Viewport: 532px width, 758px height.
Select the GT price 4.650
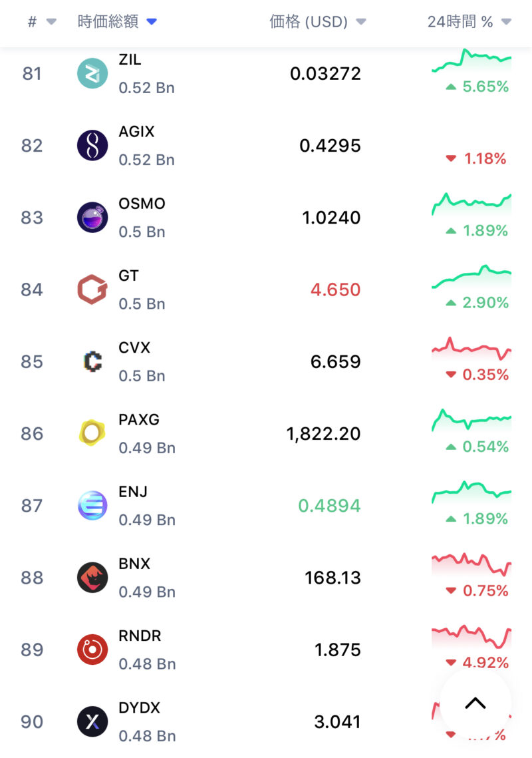click(335, 289)
